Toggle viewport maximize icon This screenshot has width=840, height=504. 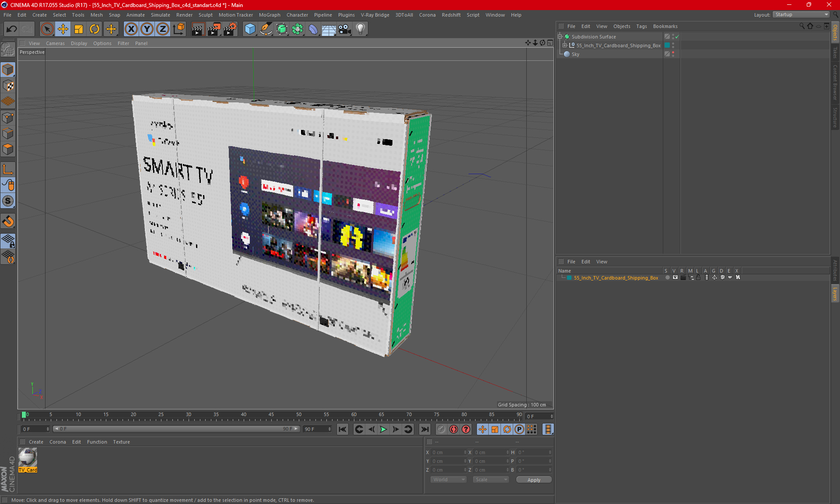[x=550, y=43]
